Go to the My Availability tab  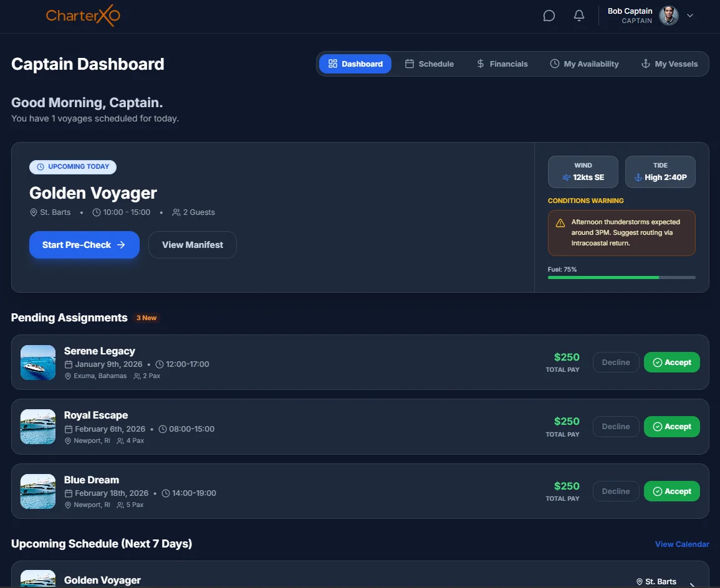pyautogui.click(x=584, y=64)
